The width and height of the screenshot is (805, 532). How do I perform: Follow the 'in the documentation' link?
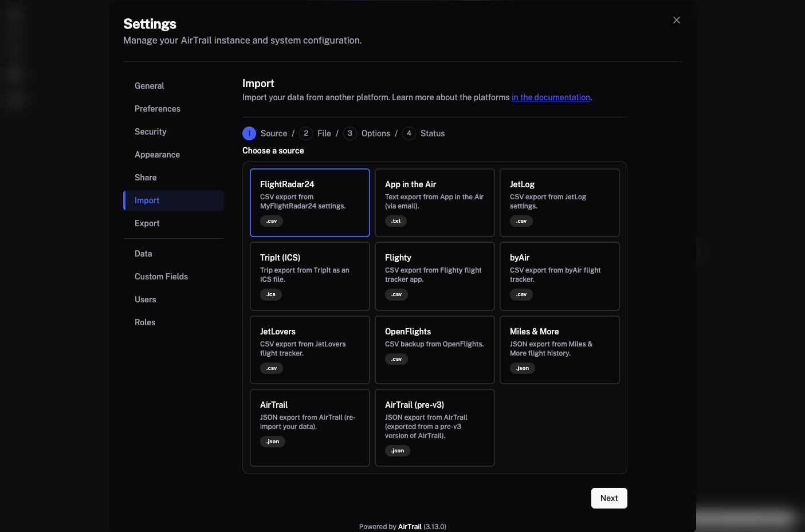(x=551, y=97)
